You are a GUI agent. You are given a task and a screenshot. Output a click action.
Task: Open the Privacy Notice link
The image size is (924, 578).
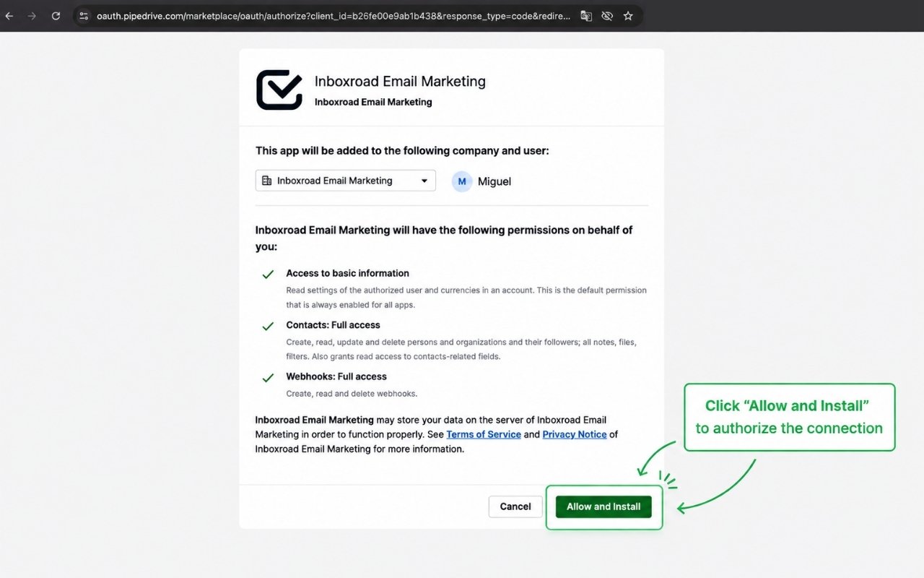(x=575, y=434)
